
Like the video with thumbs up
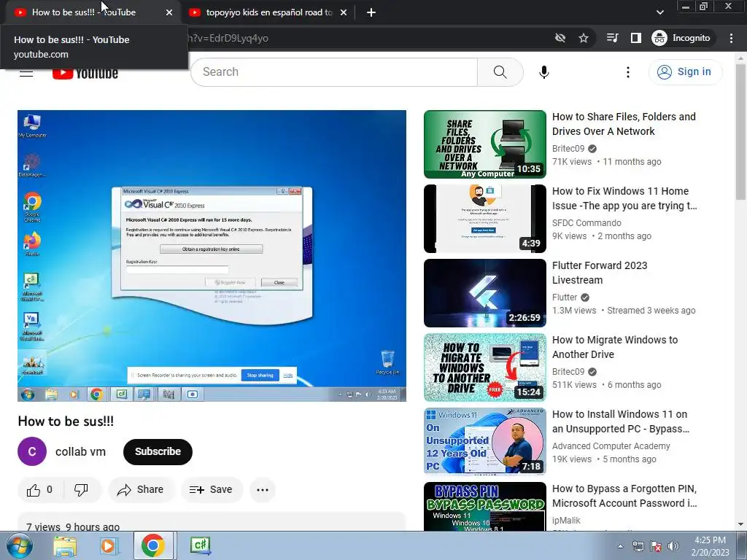(x=40, y=489)
